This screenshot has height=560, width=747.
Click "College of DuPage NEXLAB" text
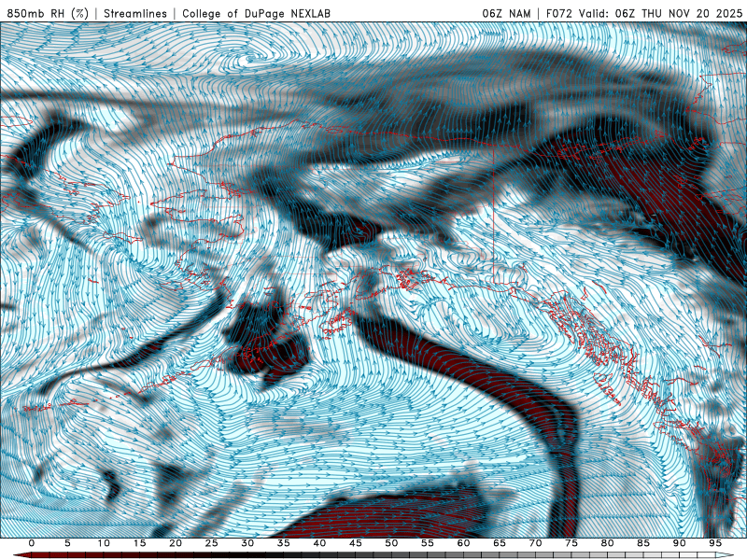(256, 13)
